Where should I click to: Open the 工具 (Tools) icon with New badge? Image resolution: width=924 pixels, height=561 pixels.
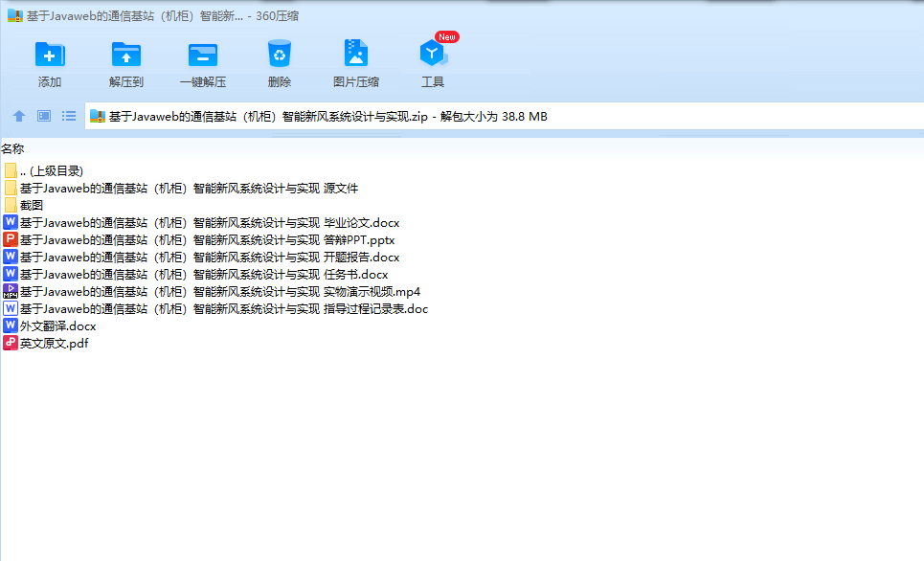(x=433, y=54)
